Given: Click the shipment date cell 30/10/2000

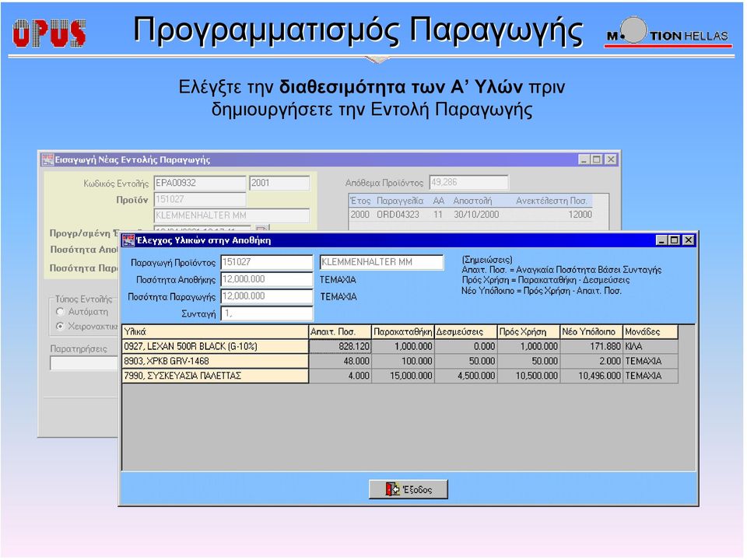Looking at the screenshot, I should (476, 215).
